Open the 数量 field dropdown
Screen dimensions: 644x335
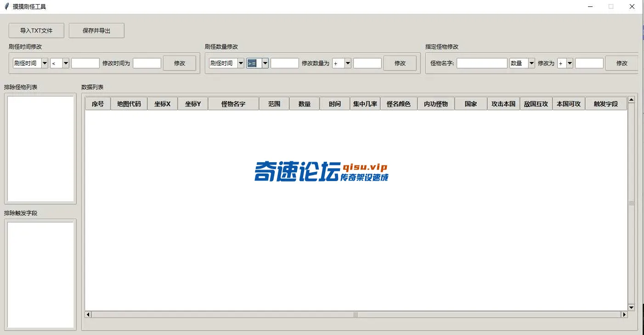pyautogui.click(x=531, y=63)
